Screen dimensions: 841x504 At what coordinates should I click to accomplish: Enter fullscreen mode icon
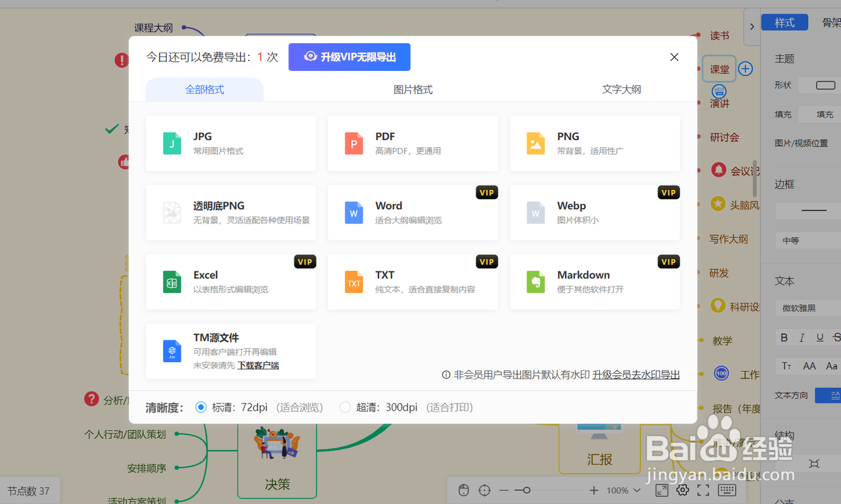point(703,490)
